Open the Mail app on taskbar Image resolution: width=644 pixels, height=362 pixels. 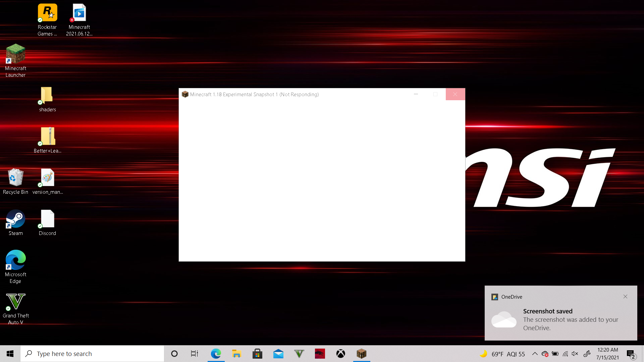[x=278, y=354]
